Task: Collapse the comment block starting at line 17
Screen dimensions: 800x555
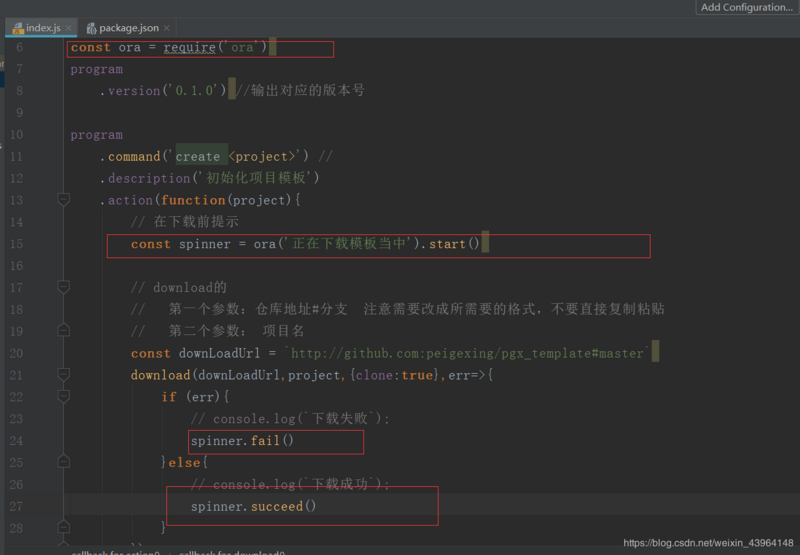Action: [x=63, y=287]
